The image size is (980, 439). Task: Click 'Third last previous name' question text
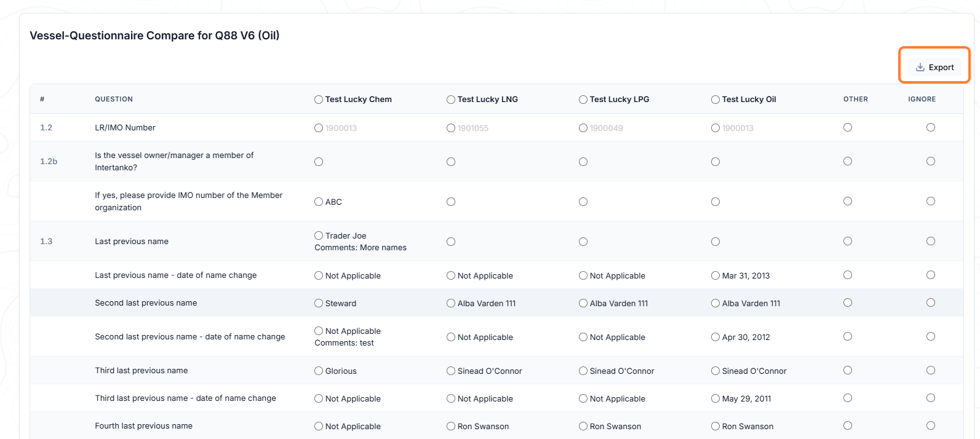(x=141, y=371)
